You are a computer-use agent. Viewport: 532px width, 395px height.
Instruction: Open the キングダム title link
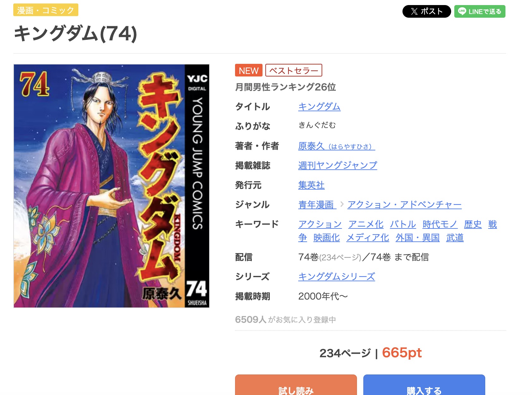coord(319,106)
